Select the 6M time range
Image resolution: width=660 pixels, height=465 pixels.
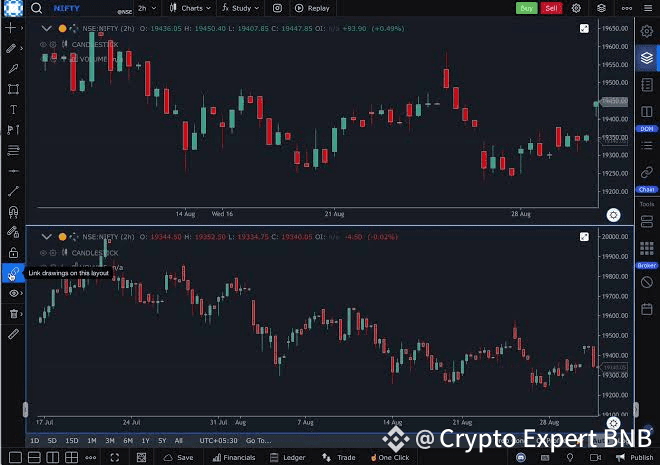[128, 441]
